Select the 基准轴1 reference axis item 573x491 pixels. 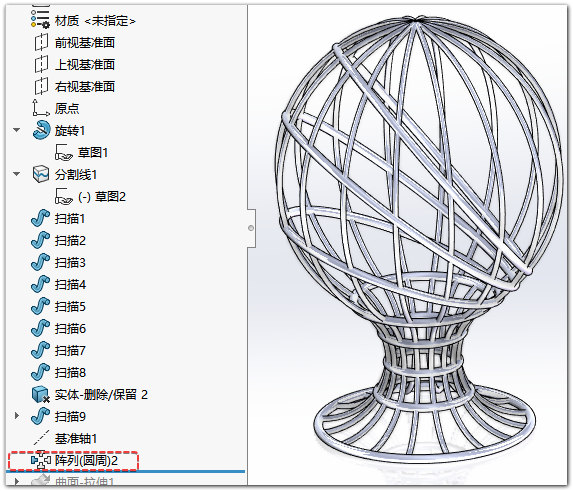76,438
